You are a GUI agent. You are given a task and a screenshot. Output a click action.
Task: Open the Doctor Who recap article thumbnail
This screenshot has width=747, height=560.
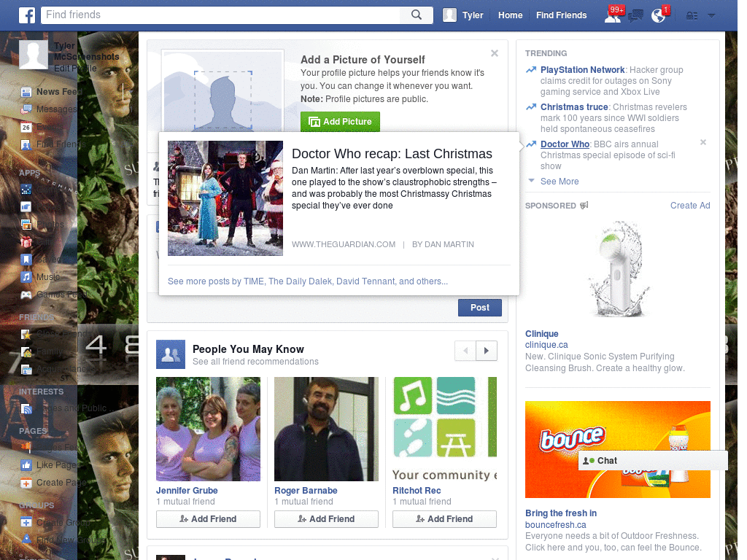[x=225, y=198]
